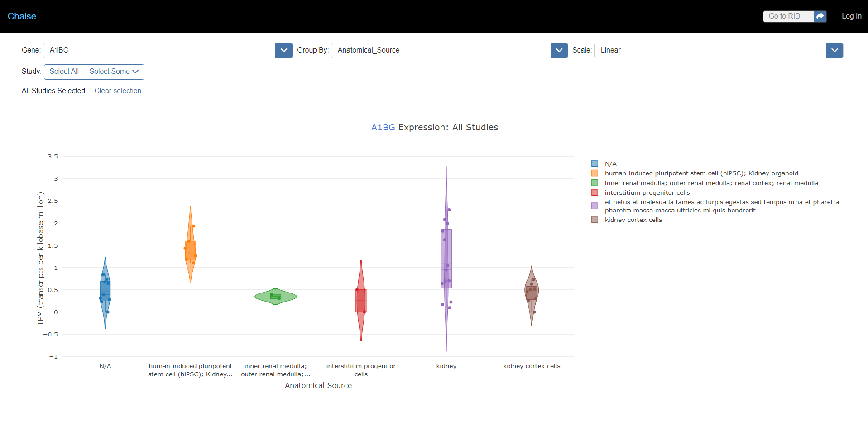Click the Chaise logo
Screen dimensions: 868x422
tap(21, 16)
